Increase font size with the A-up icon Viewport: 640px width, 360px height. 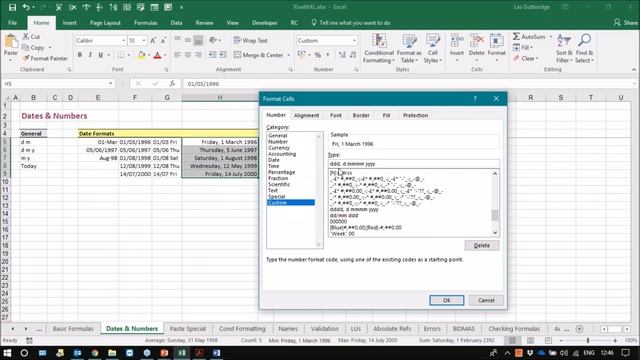click(x=153, y=40)
